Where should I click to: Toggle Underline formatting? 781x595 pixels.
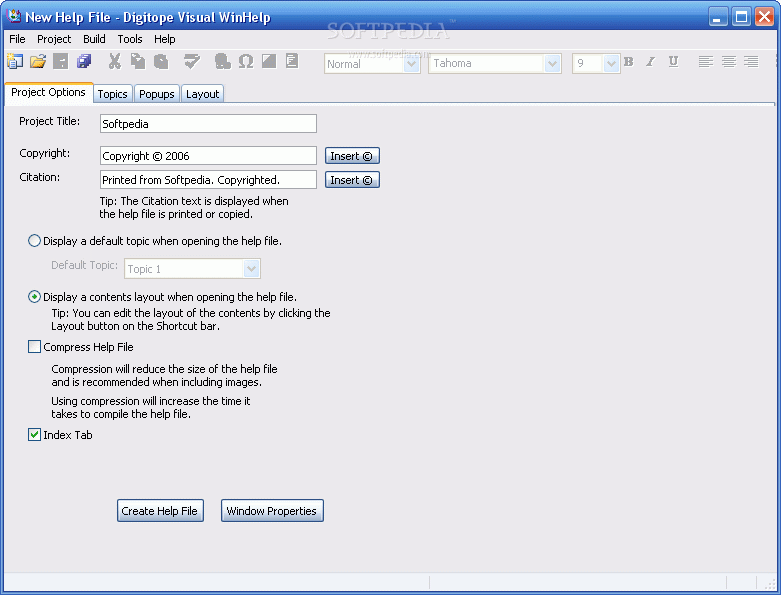click(673, 62)
